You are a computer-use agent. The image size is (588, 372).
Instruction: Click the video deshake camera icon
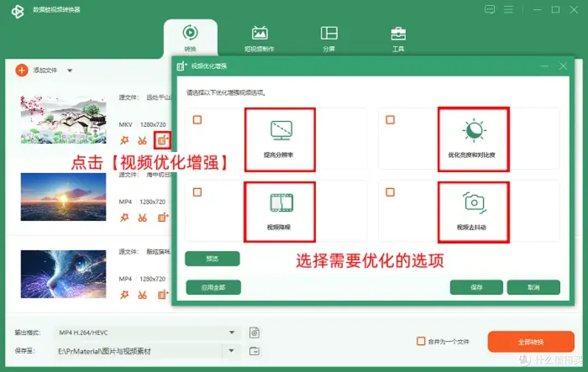[474, 203]
